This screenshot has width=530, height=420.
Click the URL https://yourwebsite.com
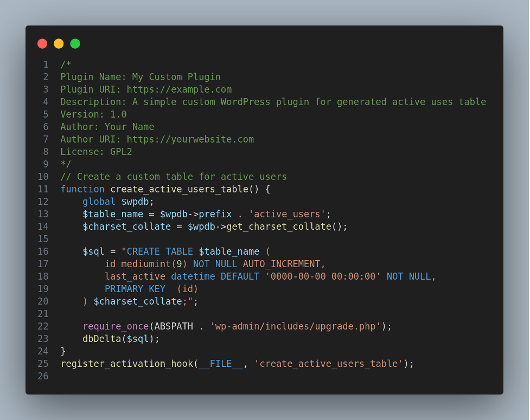click(x=190, y=139)
